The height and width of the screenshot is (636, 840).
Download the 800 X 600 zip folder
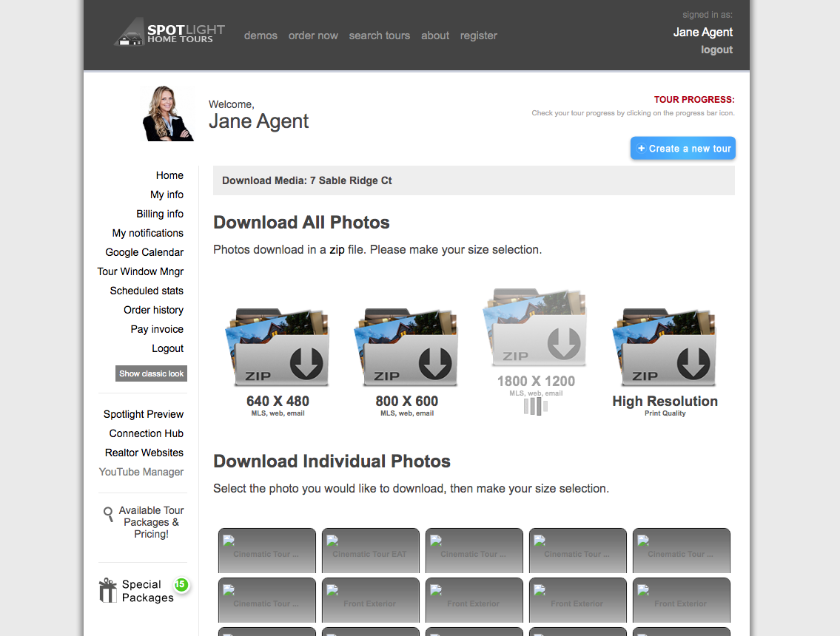406,348
